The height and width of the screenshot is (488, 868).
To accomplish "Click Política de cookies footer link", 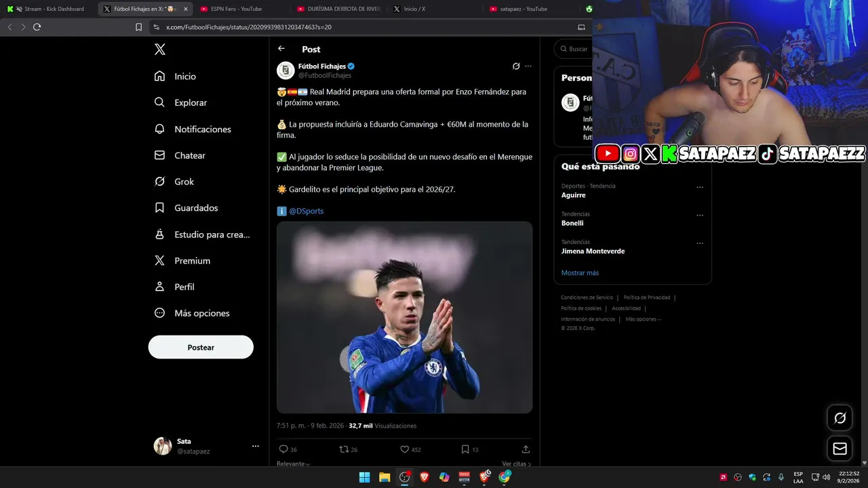I will 581,308.
